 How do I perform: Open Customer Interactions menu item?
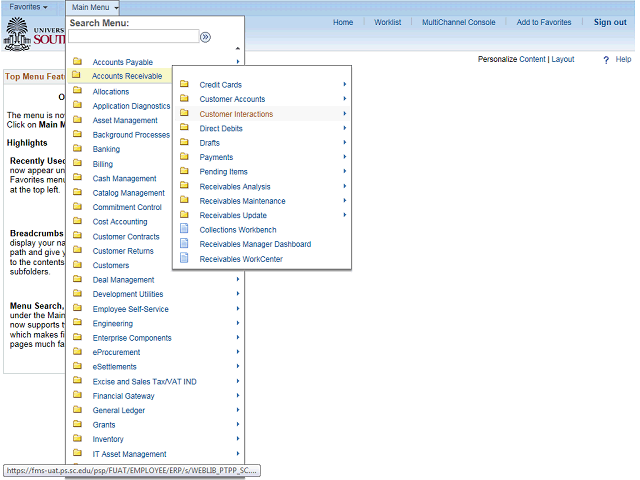click(x=236, y=114)
